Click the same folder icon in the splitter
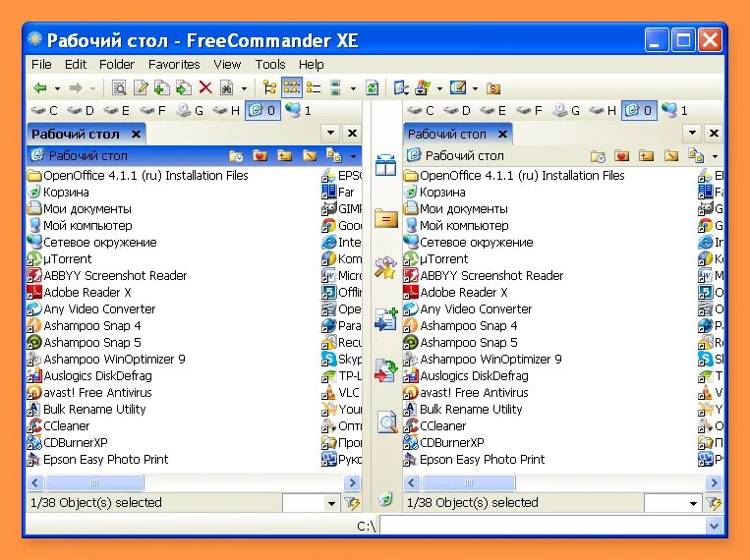The width and height of the screenshot is (750, 560). click(386, 218)
